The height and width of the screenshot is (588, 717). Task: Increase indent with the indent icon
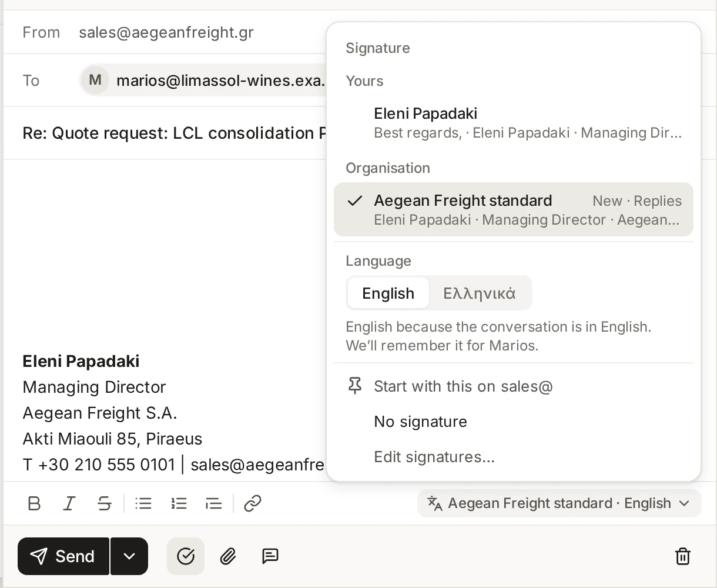point(214,503)
